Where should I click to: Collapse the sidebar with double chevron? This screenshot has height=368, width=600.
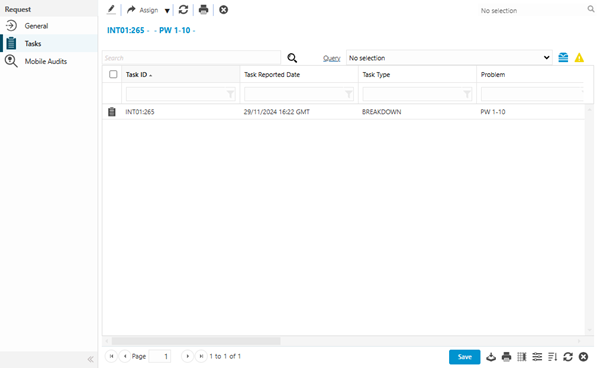pyautogui.click(x=90, y=359)
